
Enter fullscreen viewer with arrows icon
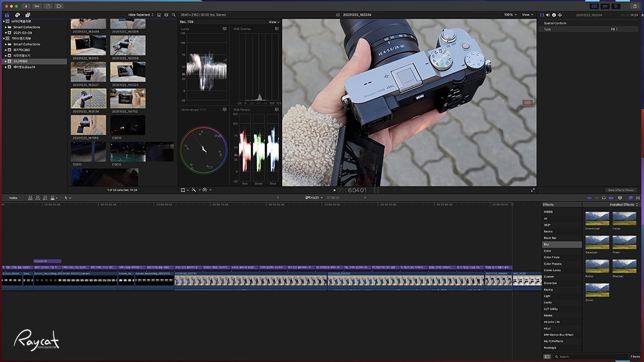[532, 190]
